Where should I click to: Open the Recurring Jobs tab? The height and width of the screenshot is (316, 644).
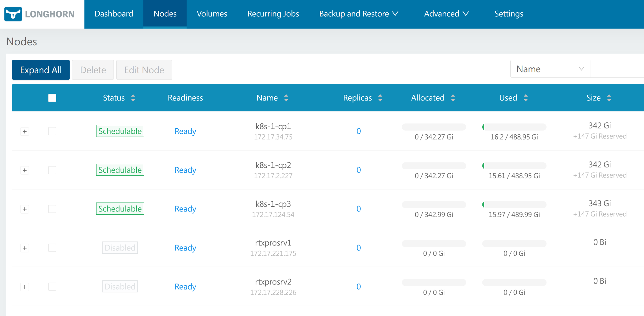click(x=273, y=14)
